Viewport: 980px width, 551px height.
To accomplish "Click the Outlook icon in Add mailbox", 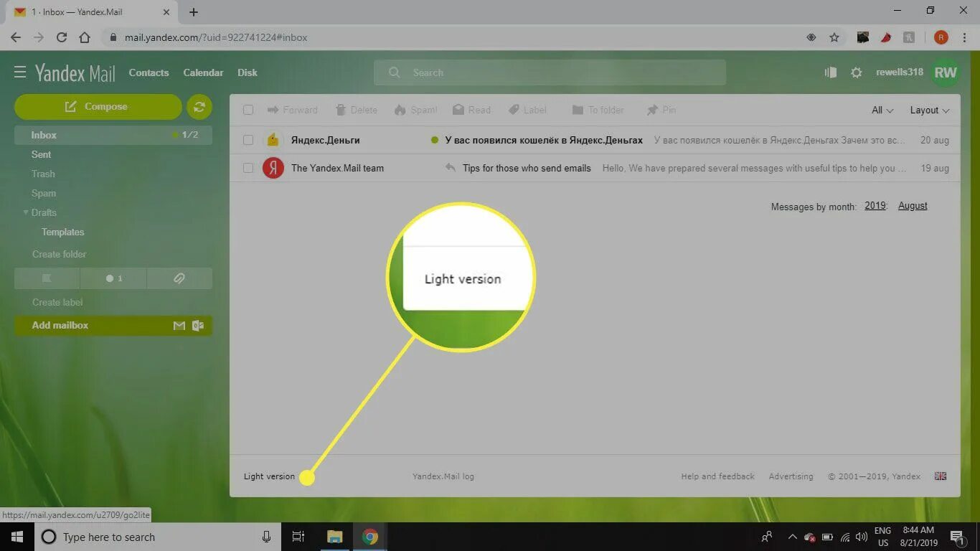I will 198,326.
